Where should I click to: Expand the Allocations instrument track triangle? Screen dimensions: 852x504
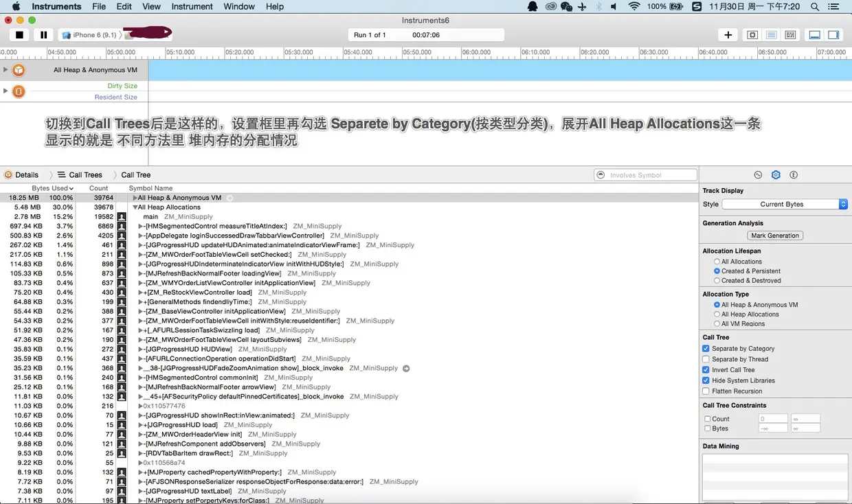[x=5, y=69]
